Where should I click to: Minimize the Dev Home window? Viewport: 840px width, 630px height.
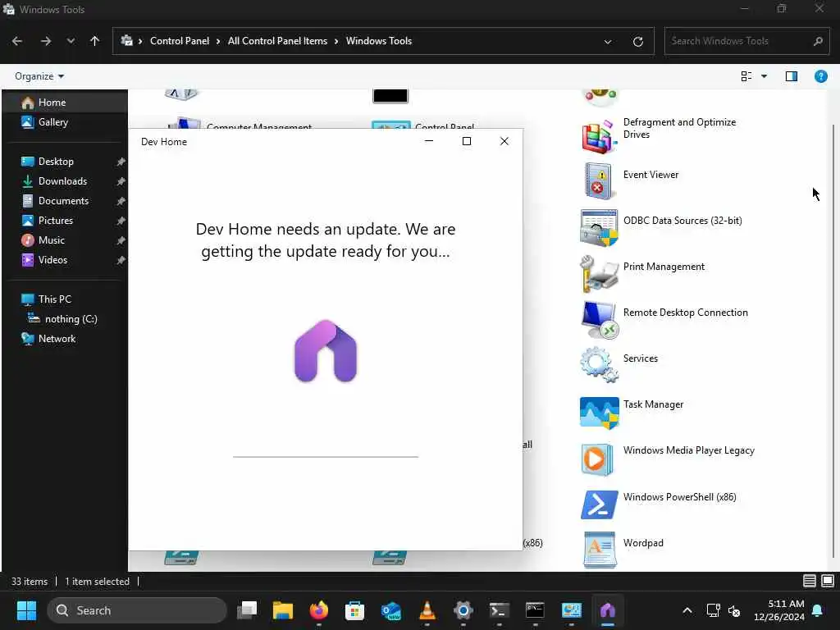click(x=428, y=141)
